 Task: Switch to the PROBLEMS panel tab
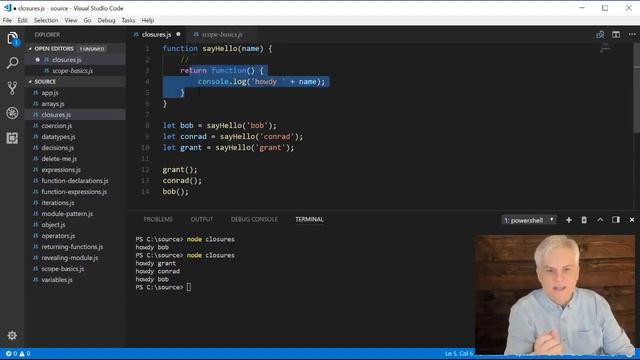pos(158,220)
